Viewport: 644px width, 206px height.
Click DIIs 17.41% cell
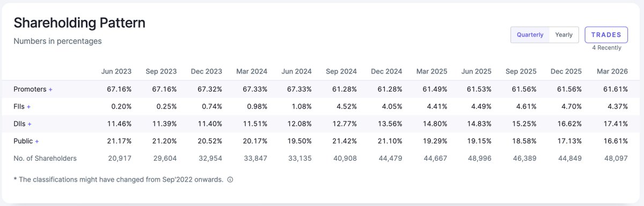point(614,124)
